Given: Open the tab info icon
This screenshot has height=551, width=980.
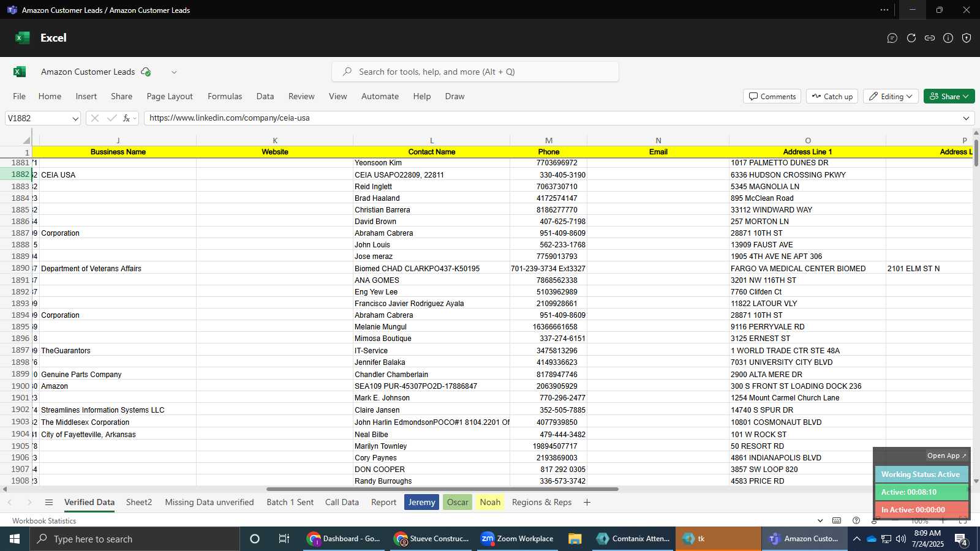Looking at the screenshot, I should pos(948,38).
